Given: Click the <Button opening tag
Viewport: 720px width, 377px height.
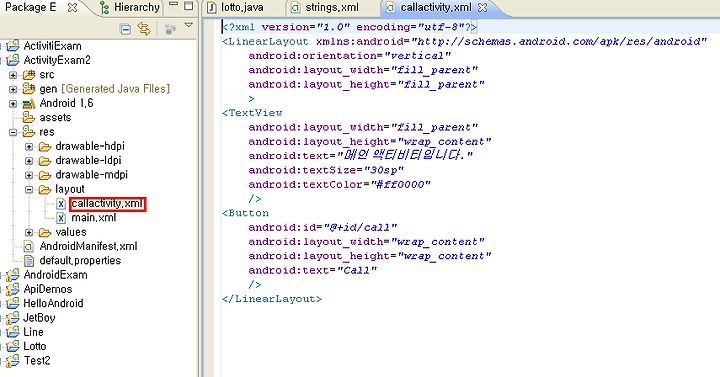Looking at the screenshot, I should pyautogui.click(x=245, y=213).
